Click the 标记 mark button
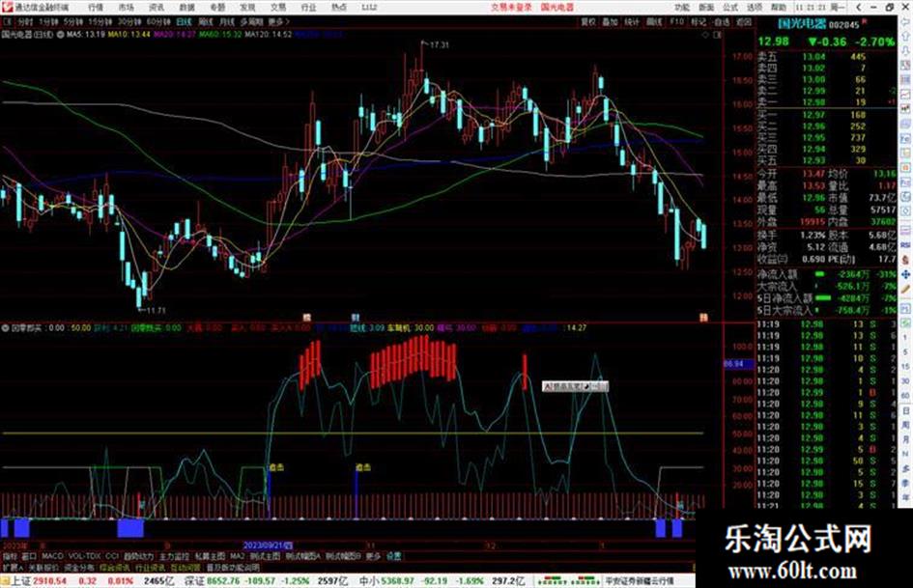The width and height of the screenshot is (913, 588). tap(699, 21)
